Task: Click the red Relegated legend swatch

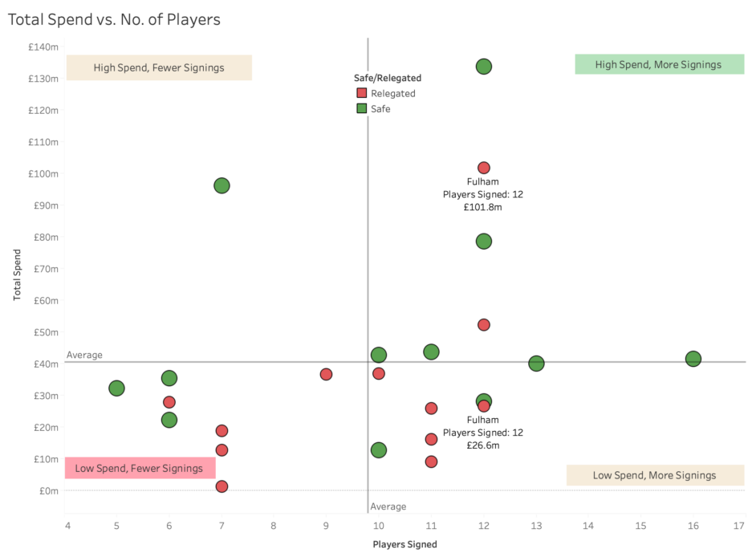Action: pos(362,93)
